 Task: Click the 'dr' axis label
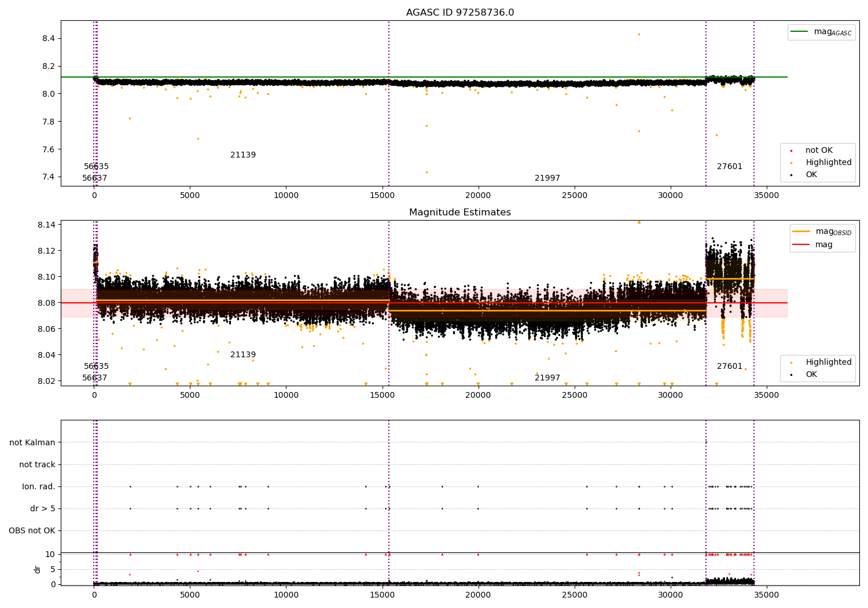click(38, 569)
